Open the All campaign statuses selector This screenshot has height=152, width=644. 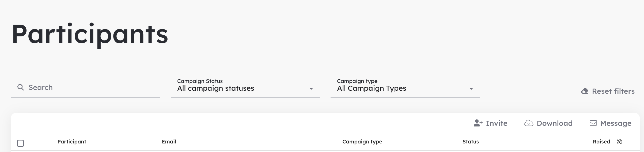(x=245, y=88)
